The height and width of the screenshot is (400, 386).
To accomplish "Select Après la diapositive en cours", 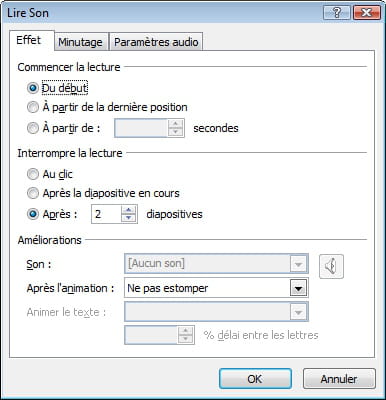I will [33, 193].
